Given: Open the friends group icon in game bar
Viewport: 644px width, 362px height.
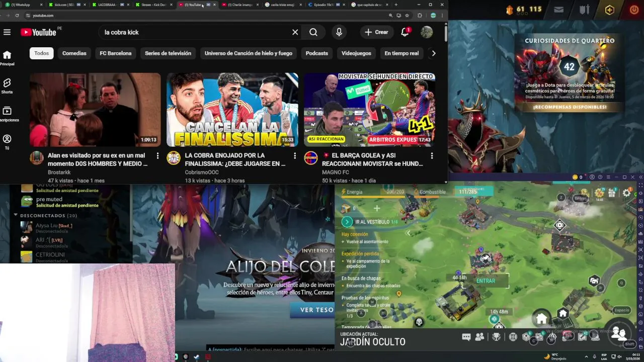Looking at the screenshot, I should (x=479, y=337).
